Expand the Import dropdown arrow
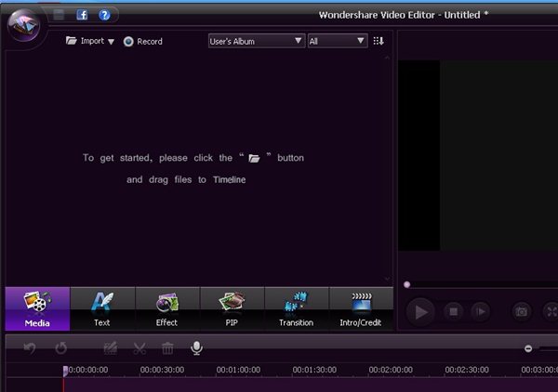Screen dimensions: 558x392 point(111,42)
